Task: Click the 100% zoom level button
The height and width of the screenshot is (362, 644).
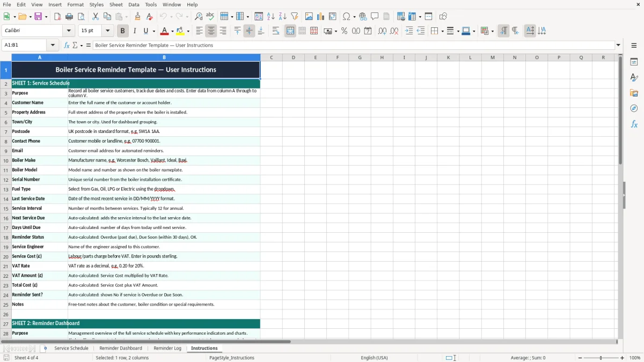Action: point(635,358)
